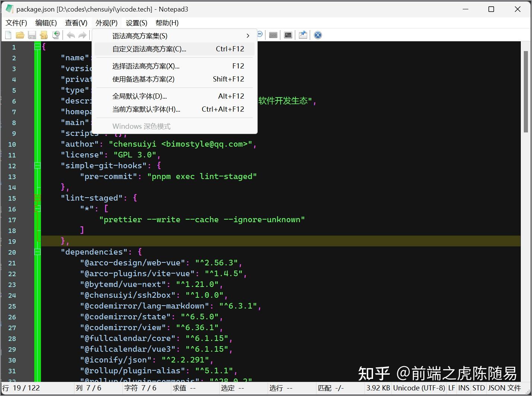Click Unicode (UTF-8) encoding in status bar
532x396 pixels.
click(419, 388)
